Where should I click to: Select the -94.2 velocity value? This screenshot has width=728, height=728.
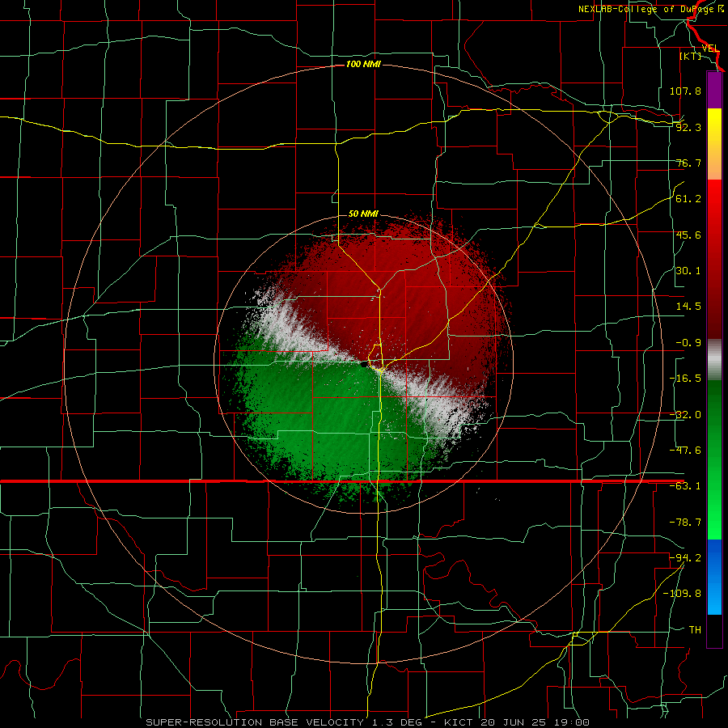pos(685,557)
